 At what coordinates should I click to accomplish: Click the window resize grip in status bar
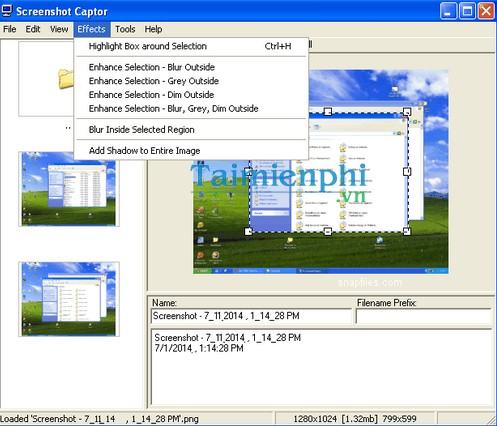[x=491, y=419]
